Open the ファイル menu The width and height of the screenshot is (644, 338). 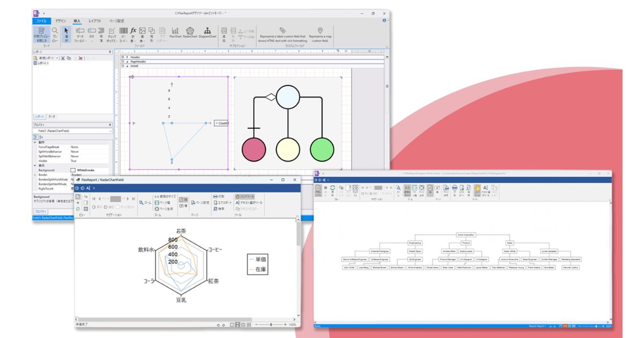pyautogui.click(x=41, y=21)
